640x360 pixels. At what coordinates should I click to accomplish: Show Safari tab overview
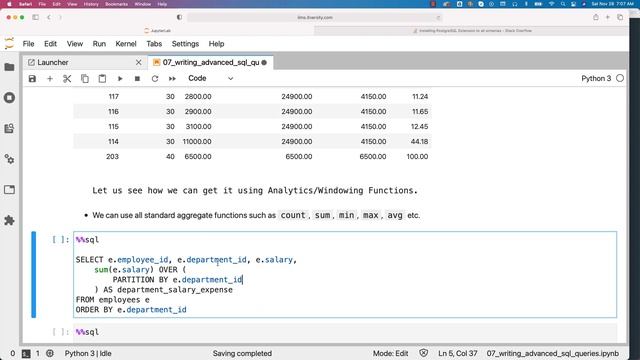point(620,17)
